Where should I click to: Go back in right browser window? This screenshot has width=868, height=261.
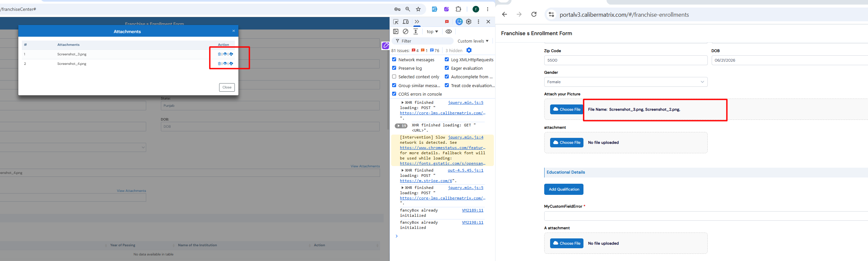click(x=504, y=14)
